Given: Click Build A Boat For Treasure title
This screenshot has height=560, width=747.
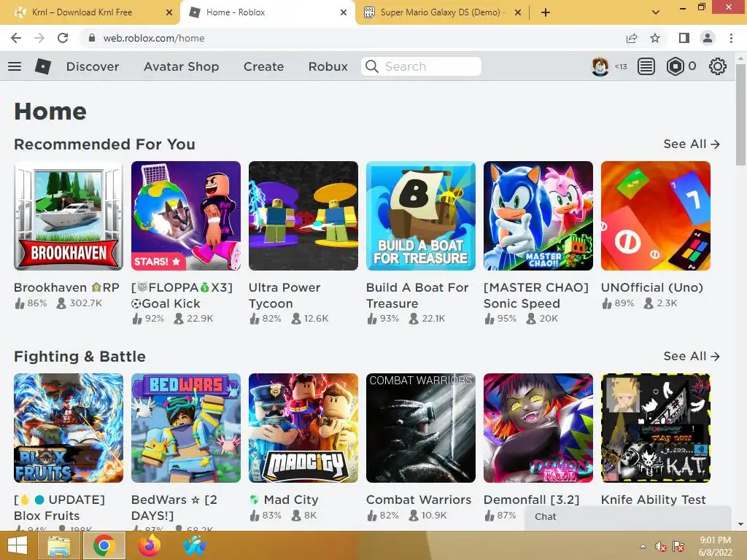Looking at the screenshot, I should 417,295.
